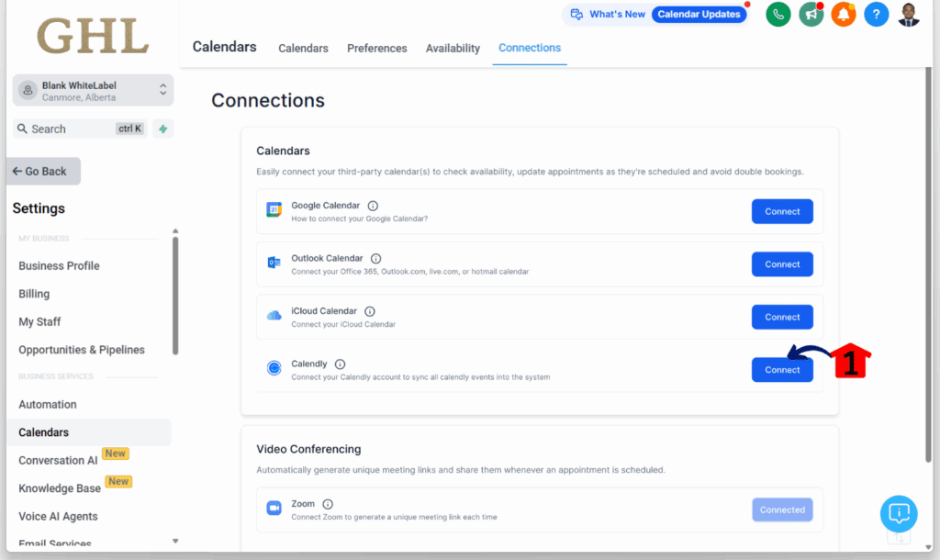Click the What's New chat icon
The height and width of the screenshot is (560, 940).
[576, 15]
